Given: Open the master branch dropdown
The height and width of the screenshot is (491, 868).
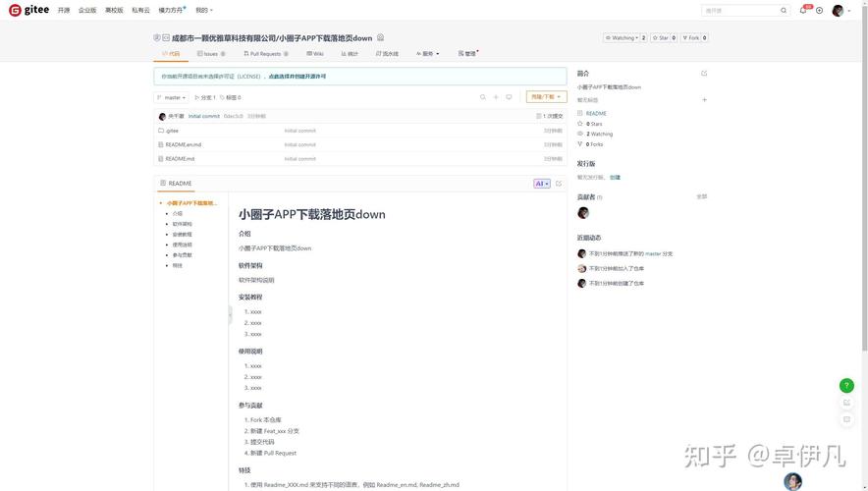Looking at the screenshot, I should coord(171,97).
